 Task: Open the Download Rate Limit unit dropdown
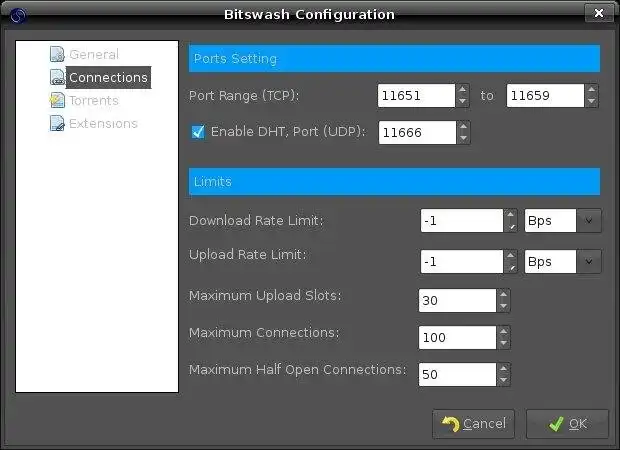[x=588, y=221]
